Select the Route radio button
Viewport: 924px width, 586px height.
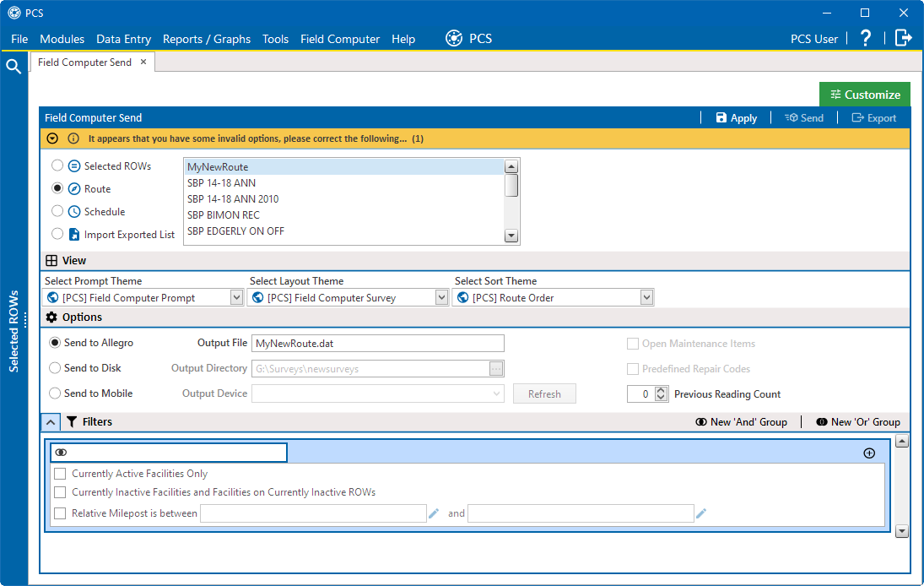pos(57,188)
